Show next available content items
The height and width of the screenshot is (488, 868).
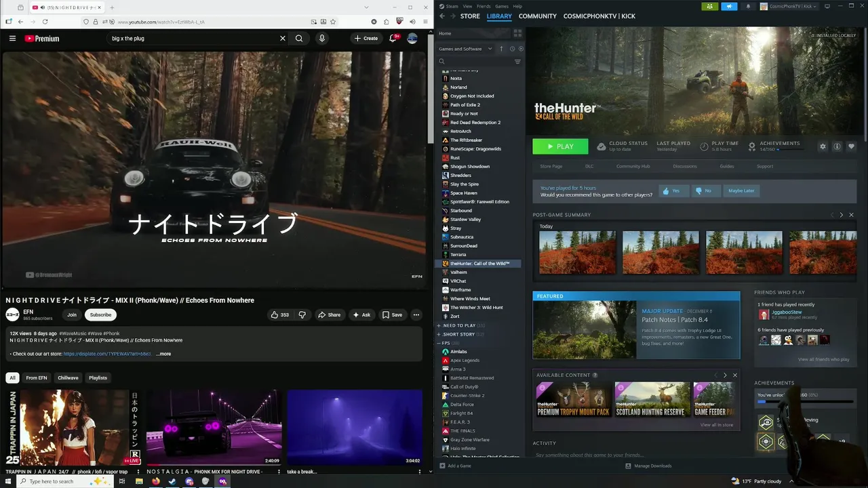(x=725, y=375)
